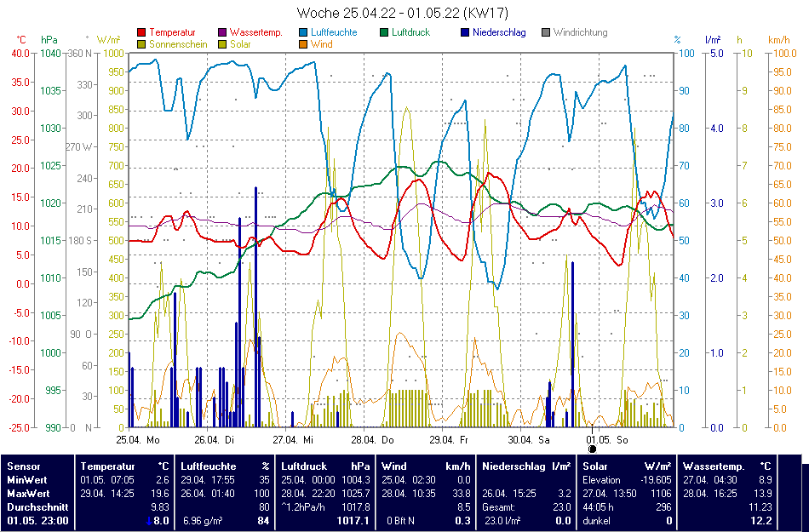
Task: Click the 'Wassertemp.' legend label
Action: pos(256,32)
